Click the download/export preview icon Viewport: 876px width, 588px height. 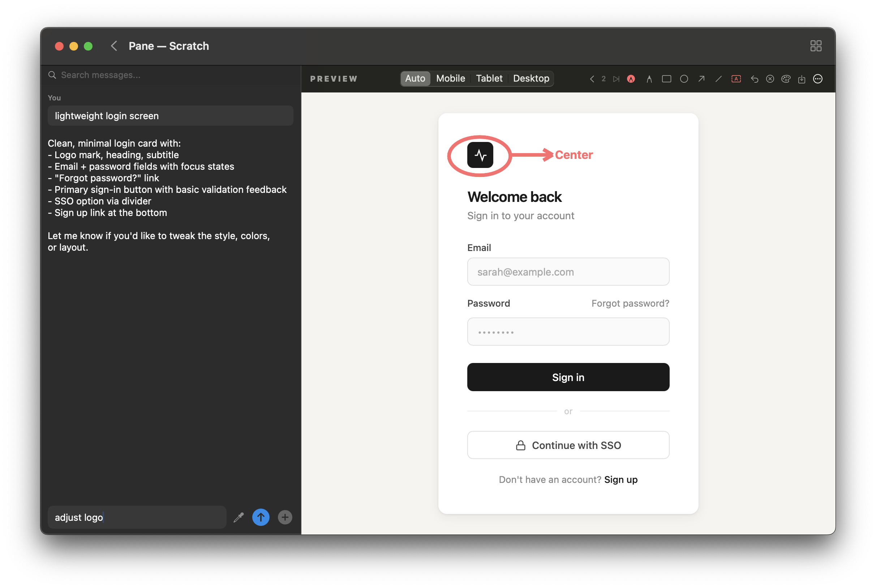tap(801, 79)
